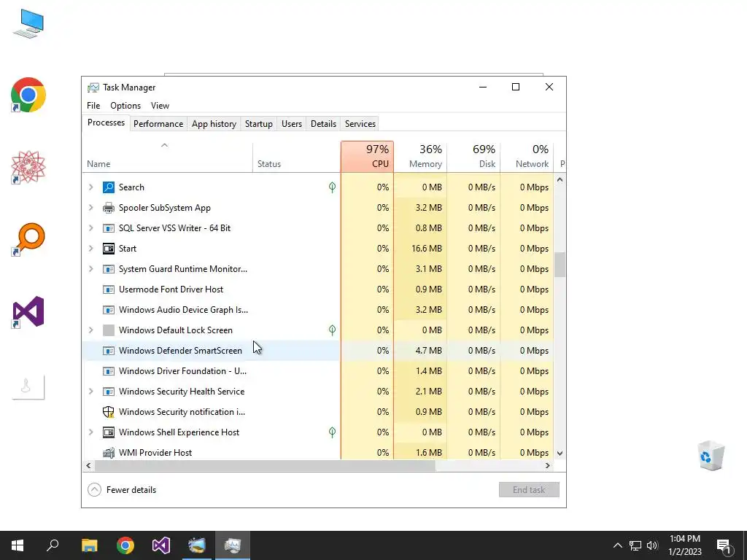This screenshot has height=560, width=747.
Task: Switch to the Users tab
Action: 292,124
